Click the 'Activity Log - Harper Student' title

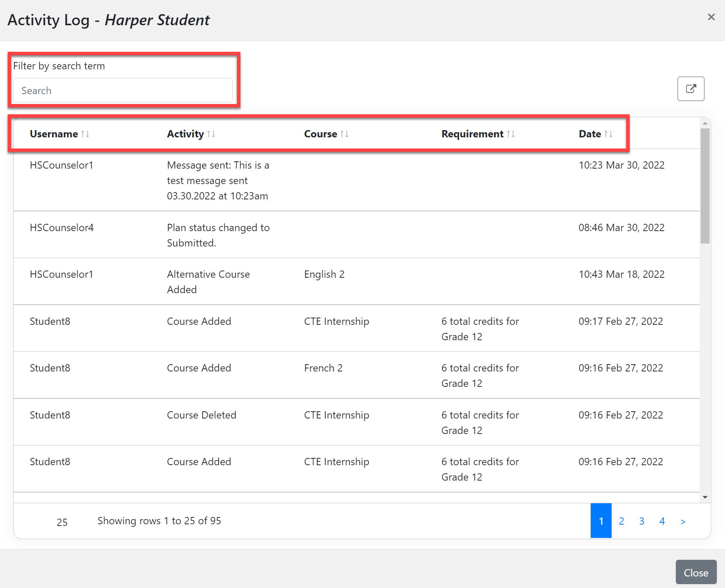pos(109,20)
